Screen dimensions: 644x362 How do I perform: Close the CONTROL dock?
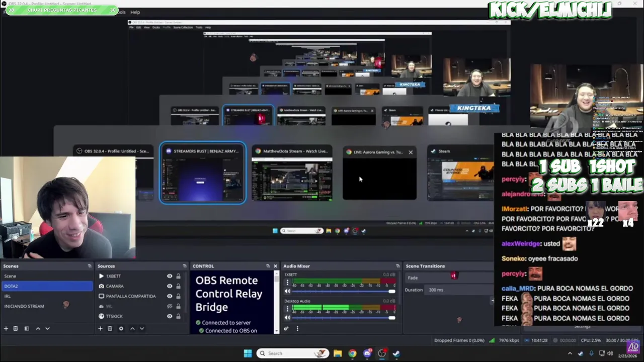tap(275, 266)
